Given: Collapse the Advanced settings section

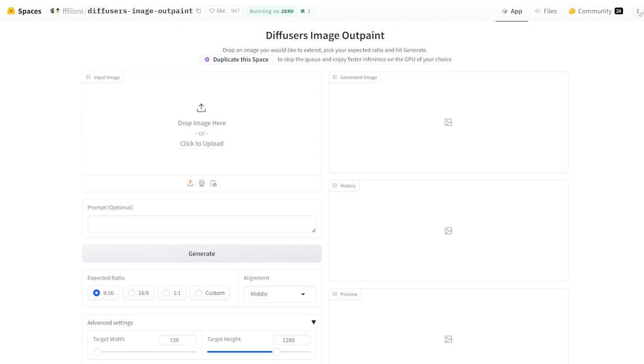Looking at the screenshot, I should coord(313,322).
